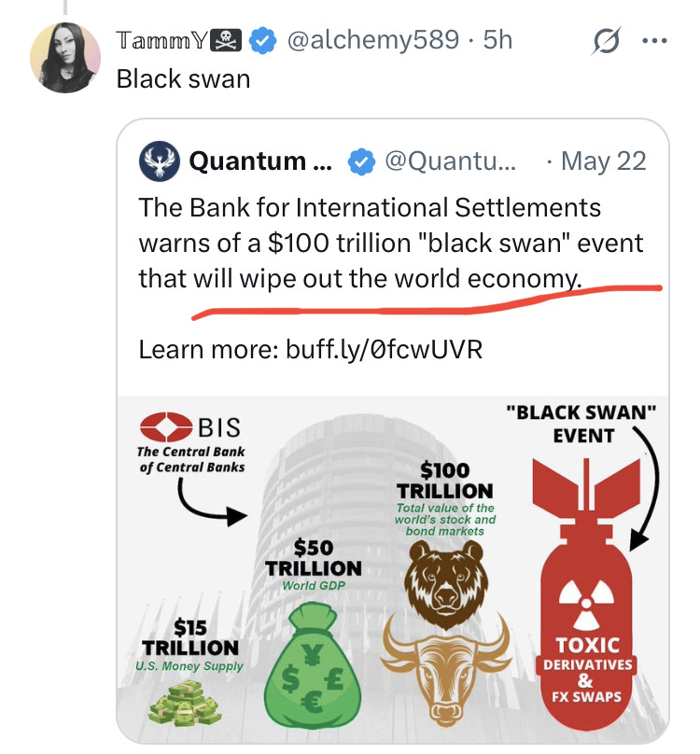Image resolution: width=700 pixels, height=754 pixels.
Task: Click the blue verified badge beside TammY
Action: (265, 40)
